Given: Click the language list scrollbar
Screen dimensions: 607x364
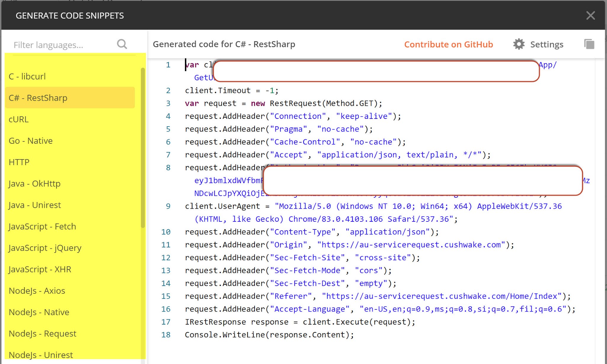Looking at the screenshot, I should [x=143, y=148].
